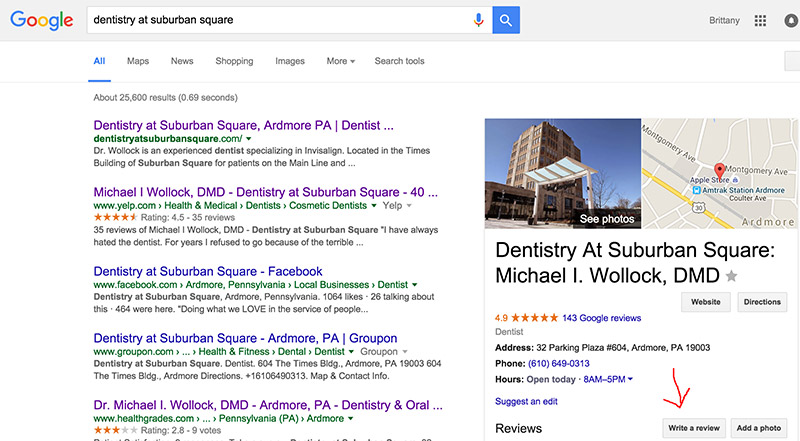
Task: Open the Dentistry at Suburban Square Facebook result
Action: [208, 272]
